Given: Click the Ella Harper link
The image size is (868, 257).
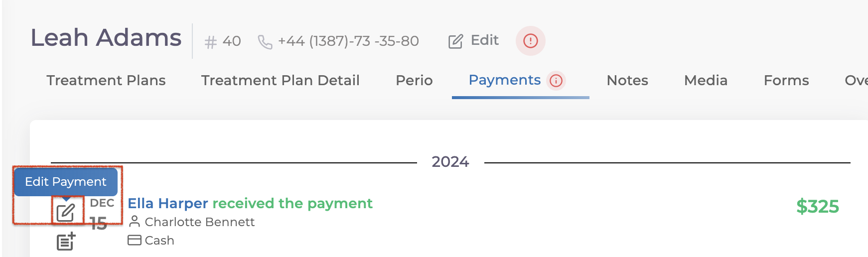Looking at the screenshot, I should coord(167,203).
